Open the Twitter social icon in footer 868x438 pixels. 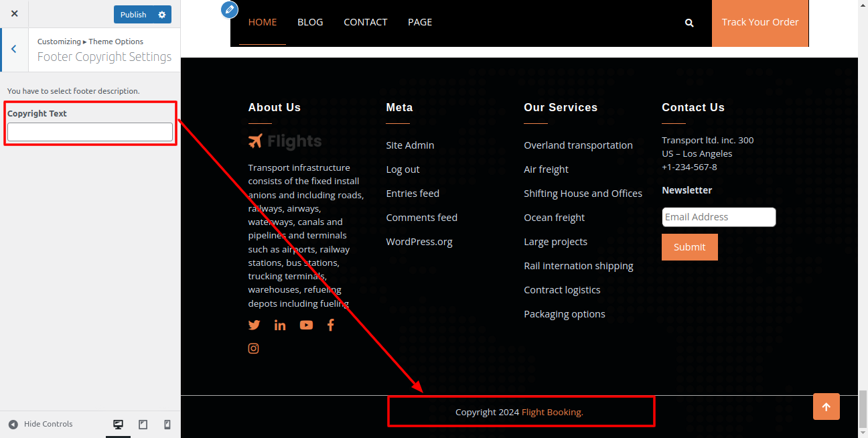pyautogui.click(x=254, y=325)
